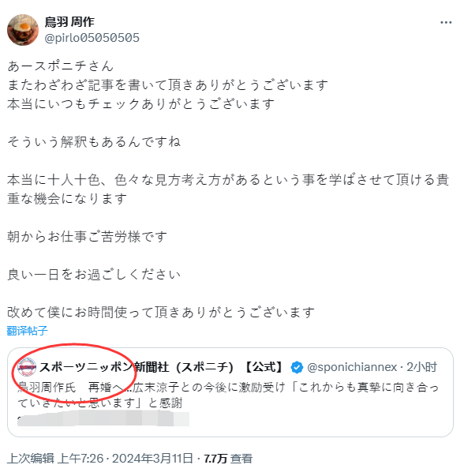Open the three-dot more options menu
The height and width of the screenshot is (476, 464).
coord(446,22)
